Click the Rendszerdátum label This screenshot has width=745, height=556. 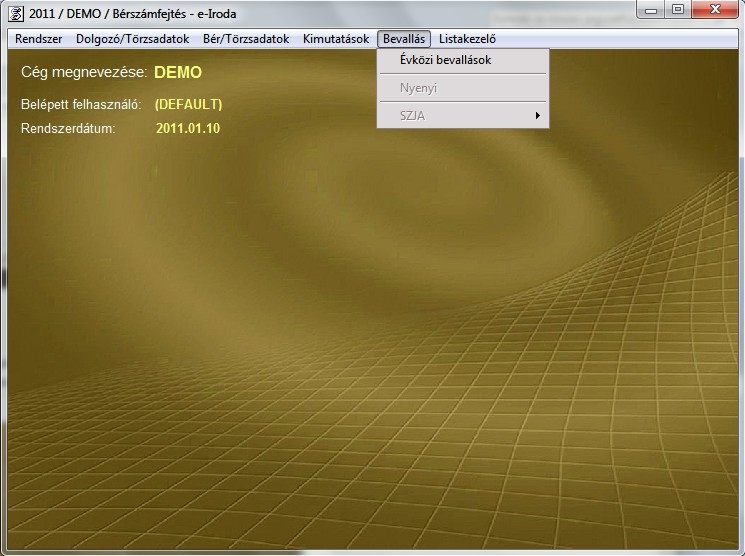tap(68, 128)
